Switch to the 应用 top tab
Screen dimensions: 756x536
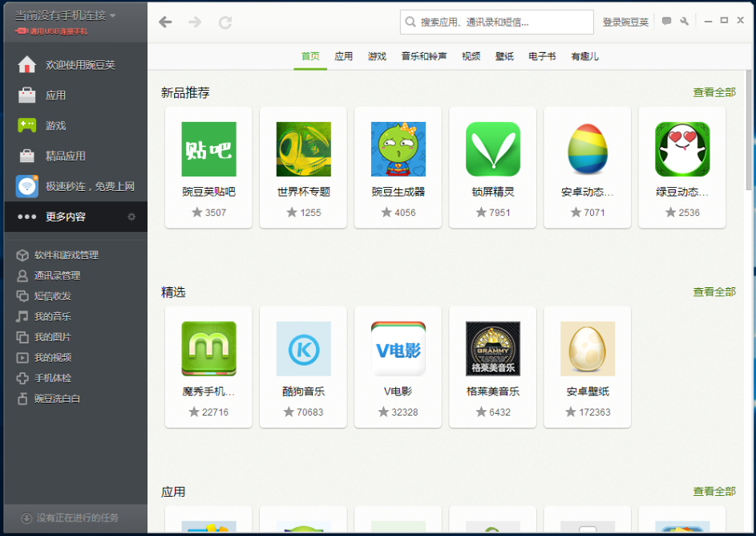344,56
